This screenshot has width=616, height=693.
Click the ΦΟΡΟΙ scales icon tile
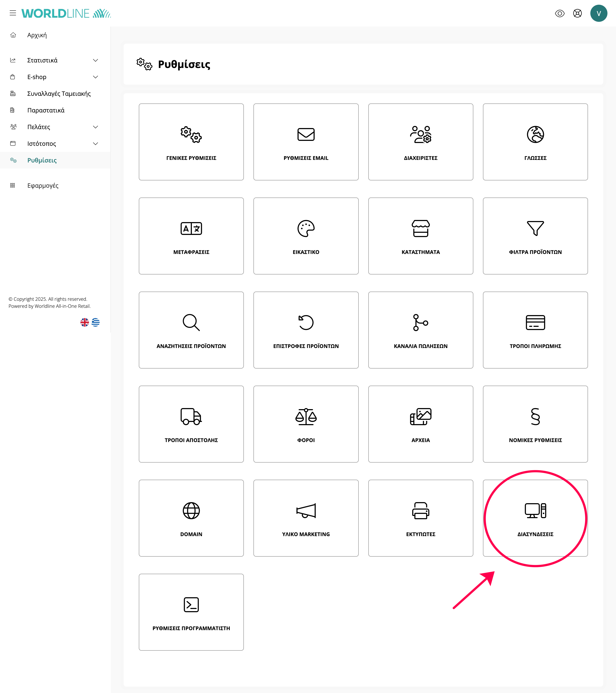[x=306, y=424]
